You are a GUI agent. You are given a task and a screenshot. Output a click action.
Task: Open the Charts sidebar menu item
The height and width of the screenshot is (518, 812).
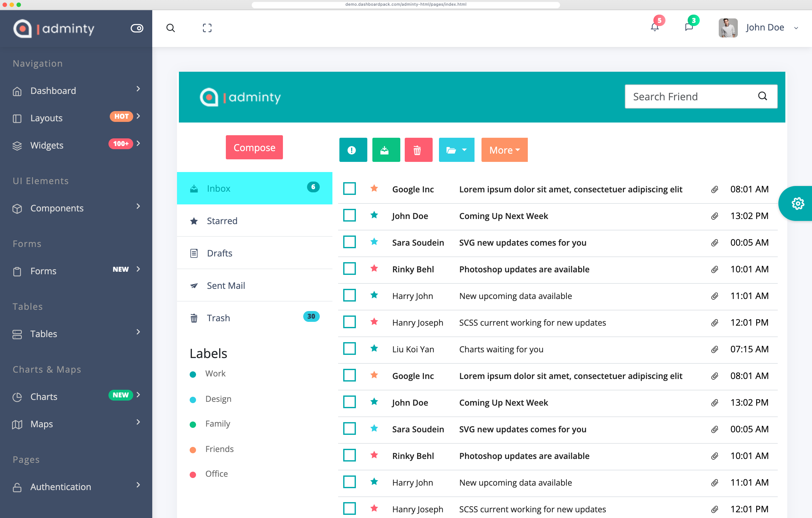76,396
